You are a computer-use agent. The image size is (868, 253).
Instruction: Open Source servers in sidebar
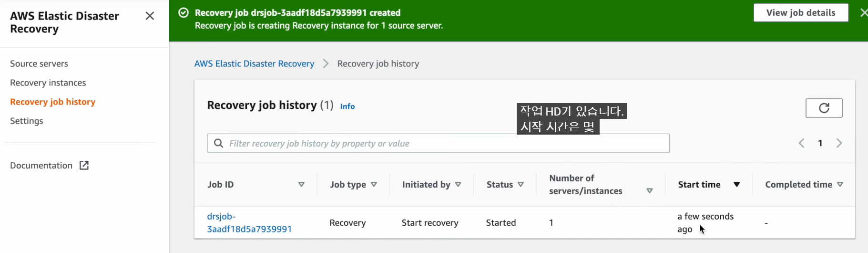point(39,63)
